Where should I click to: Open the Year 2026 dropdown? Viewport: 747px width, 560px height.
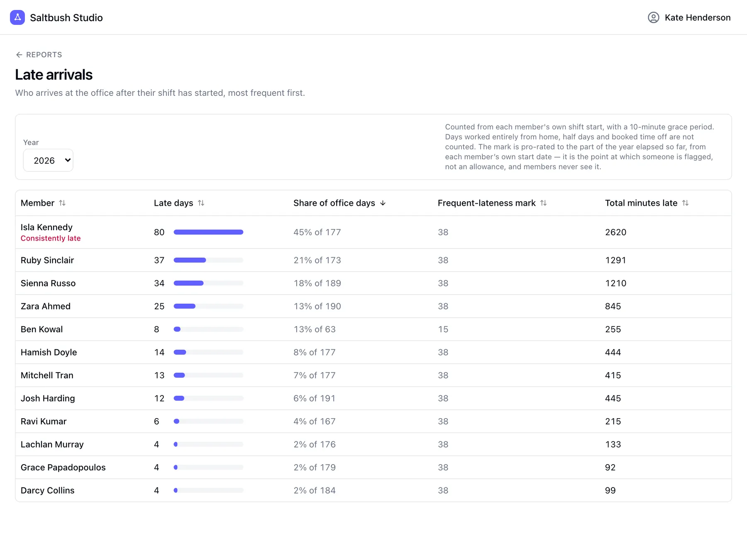pyautogui.click(x=48, y=160)
